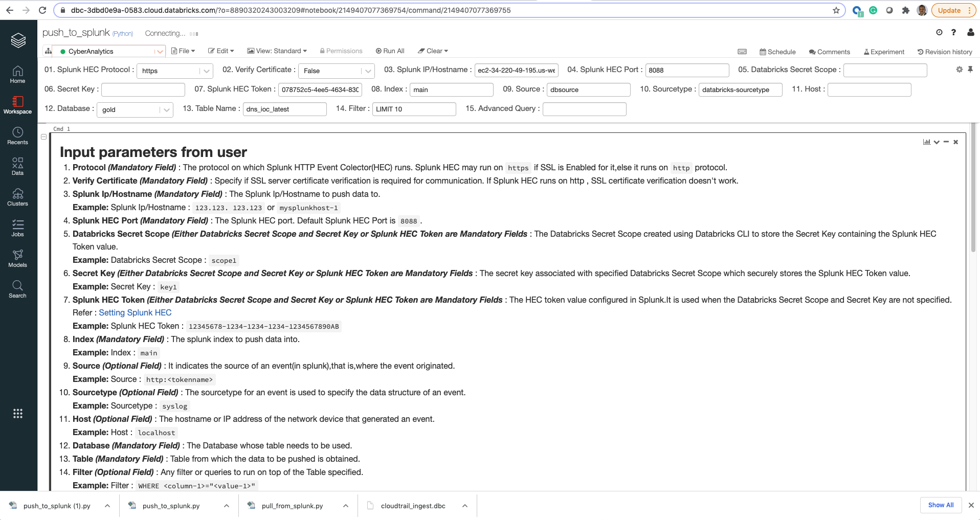
Task: Open Models in the sidebar
Action: (x=18, y=259)
